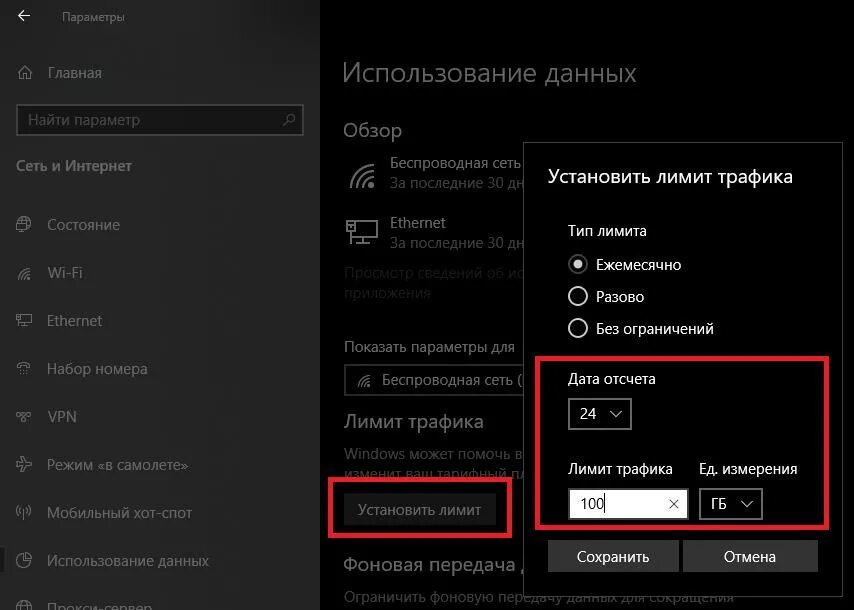This screenshot has width=854, height=610.
Task: Open the Состояние section
Action: (83, 224)
